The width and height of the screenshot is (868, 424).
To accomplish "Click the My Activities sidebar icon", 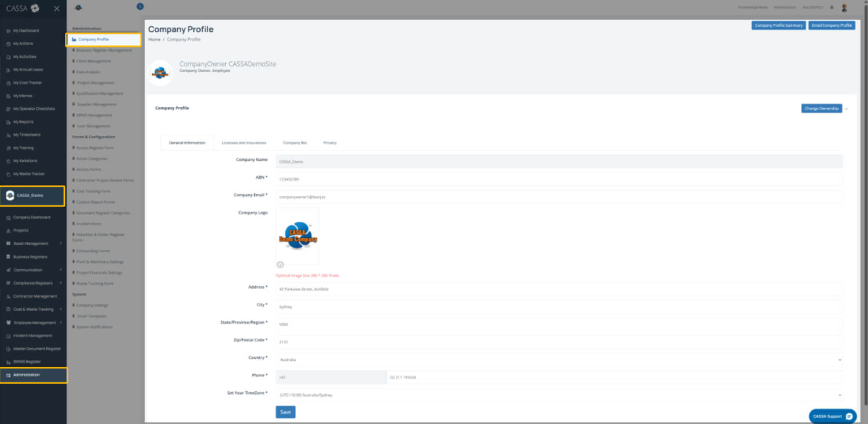I will (8, 57).
